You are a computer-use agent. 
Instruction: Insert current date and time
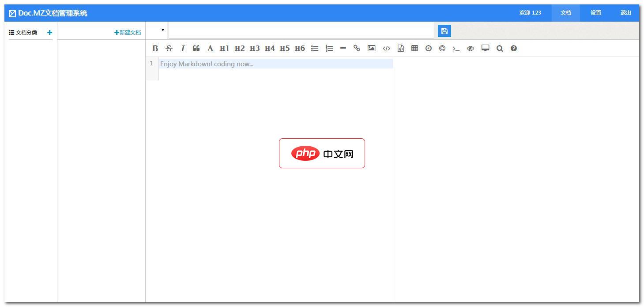[428, 49]
